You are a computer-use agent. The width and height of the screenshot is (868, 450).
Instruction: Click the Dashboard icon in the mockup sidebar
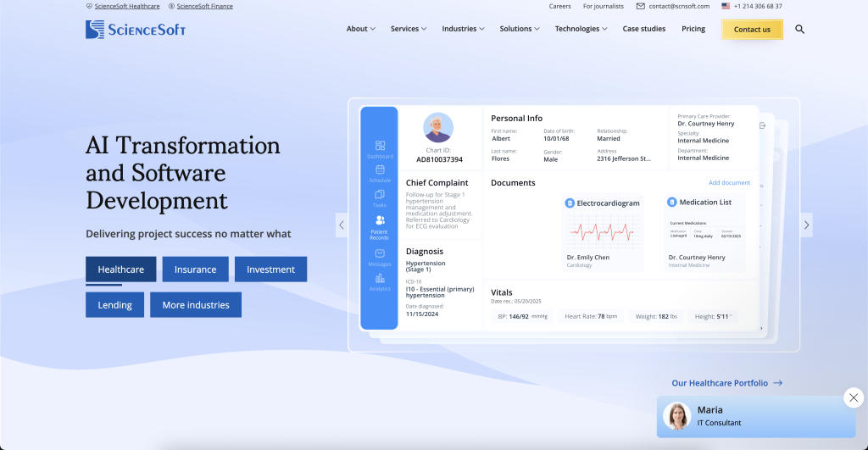[x=380, y=146]
